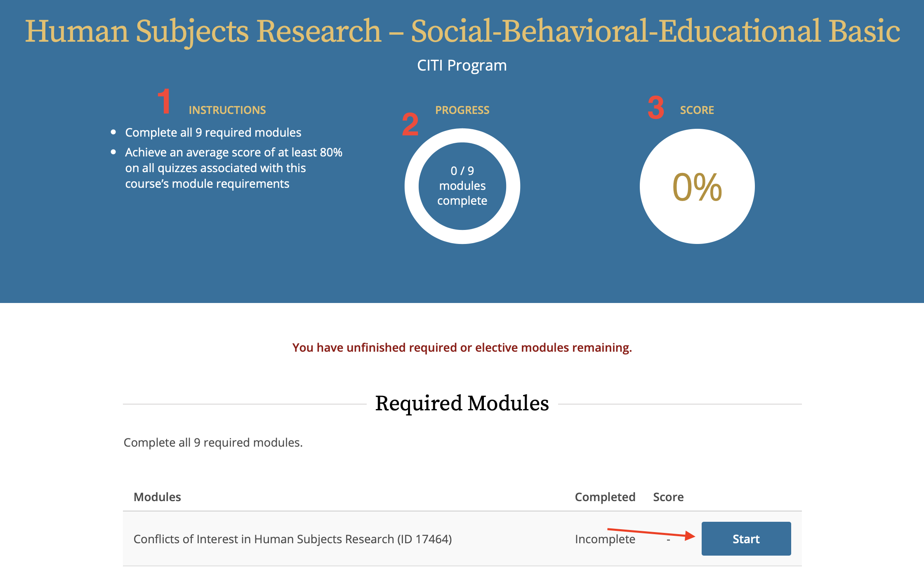Click the Incomplete status text

(x=605, y=539)
